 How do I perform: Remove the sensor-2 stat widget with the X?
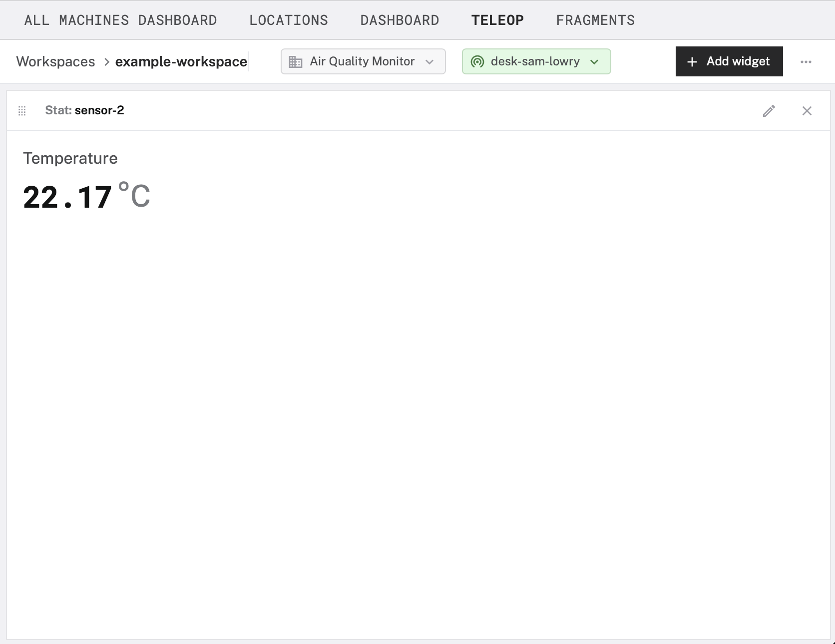click(x=807, y=110)
